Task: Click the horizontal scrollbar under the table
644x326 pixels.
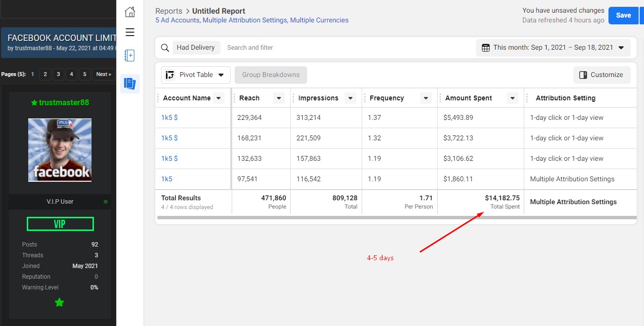Action: point(396,217)
